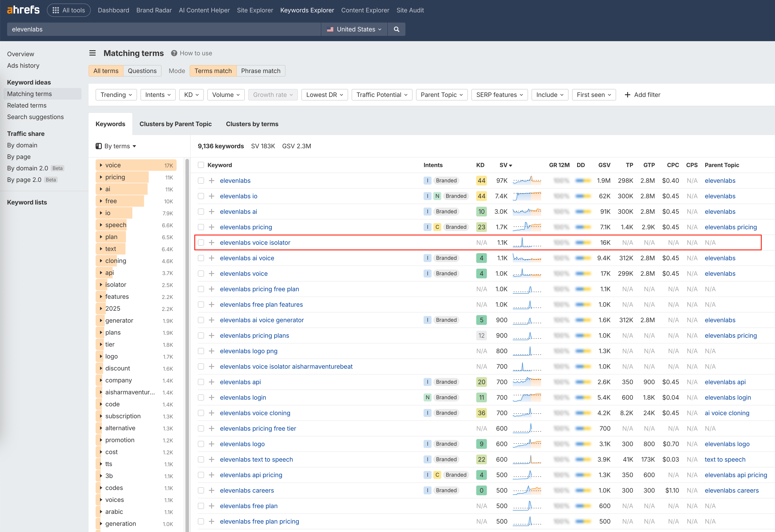
Task: Click the elevenlabs keyword search field
Action: click(x=163, y=29)
